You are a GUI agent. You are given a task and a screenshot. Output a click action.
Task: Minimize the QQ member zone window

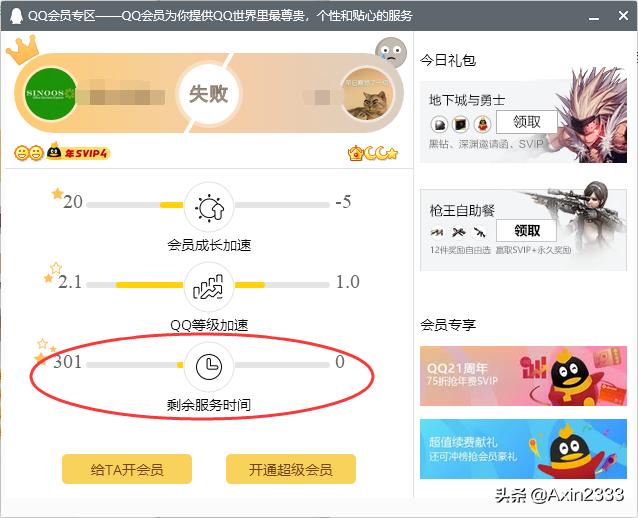click(594, 16)
